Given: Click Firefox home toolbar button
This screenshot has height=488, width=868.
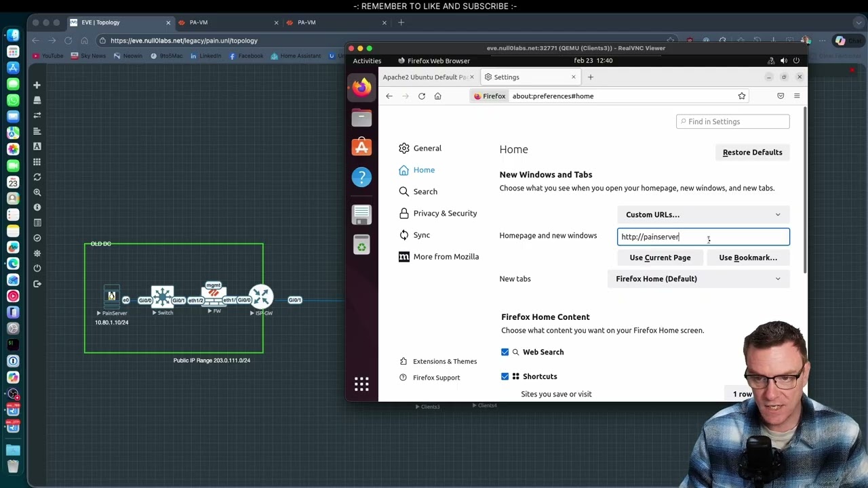Looking at the screenshot, I should [x=438, y=96].
